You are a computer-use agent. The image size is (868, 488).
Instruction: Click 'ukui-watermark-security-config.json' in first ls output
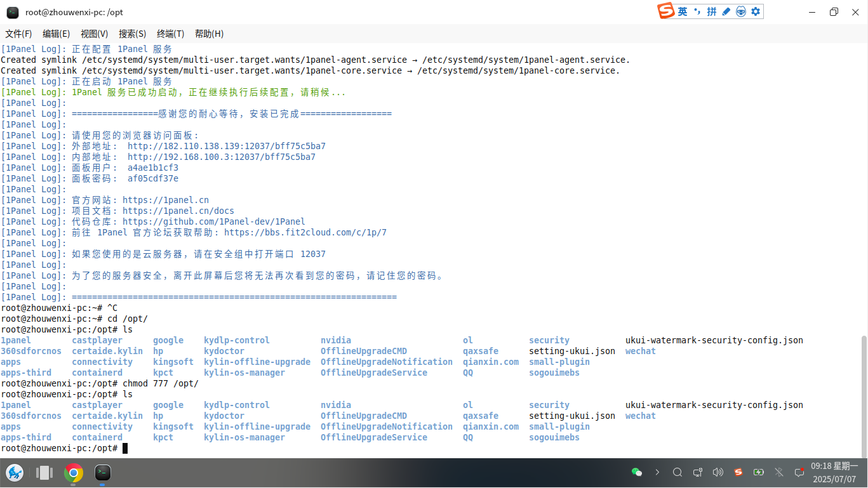click(714, 340)
